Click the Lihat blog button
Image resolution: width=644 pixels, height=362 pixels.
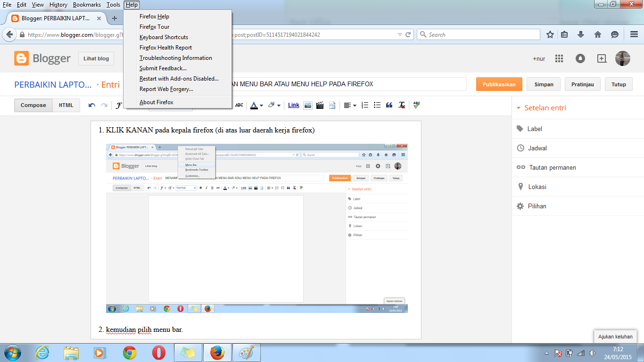coord(96,58)
